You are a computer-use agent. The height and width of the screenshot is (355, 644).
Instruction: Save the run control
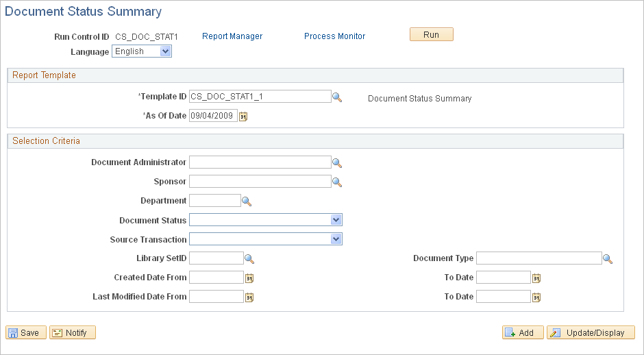[26, 332]
